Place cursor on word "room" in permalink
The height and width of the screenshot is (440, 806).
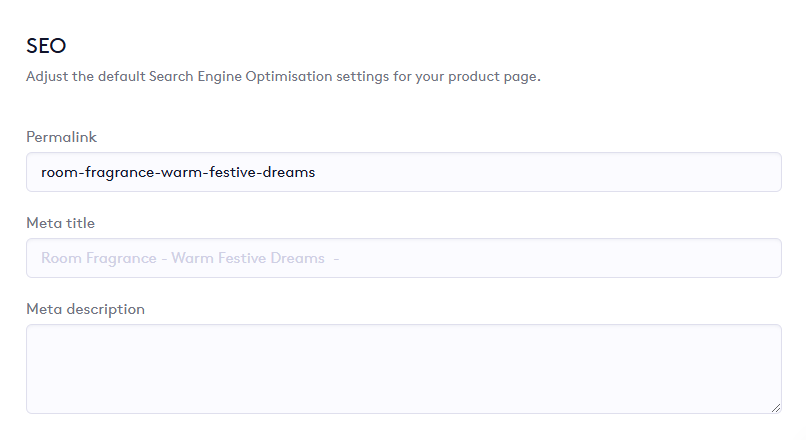coord(57,172)
